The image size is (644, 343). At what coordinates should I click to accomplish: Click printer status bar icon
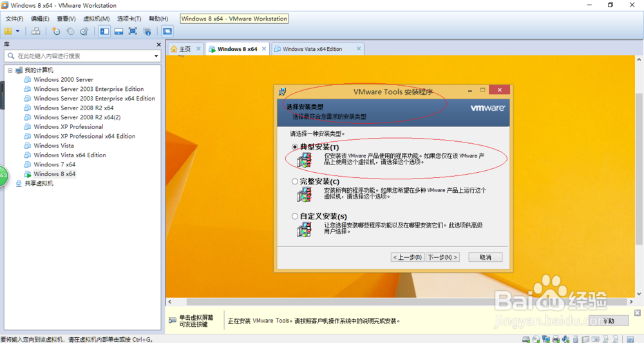click(556, 339)
